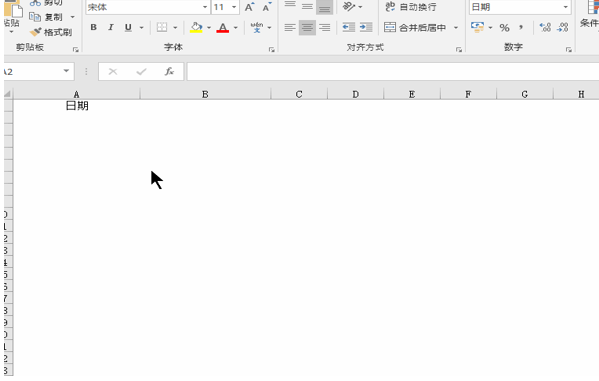
Task: Select column G header
Action: [x=525, y=94]
